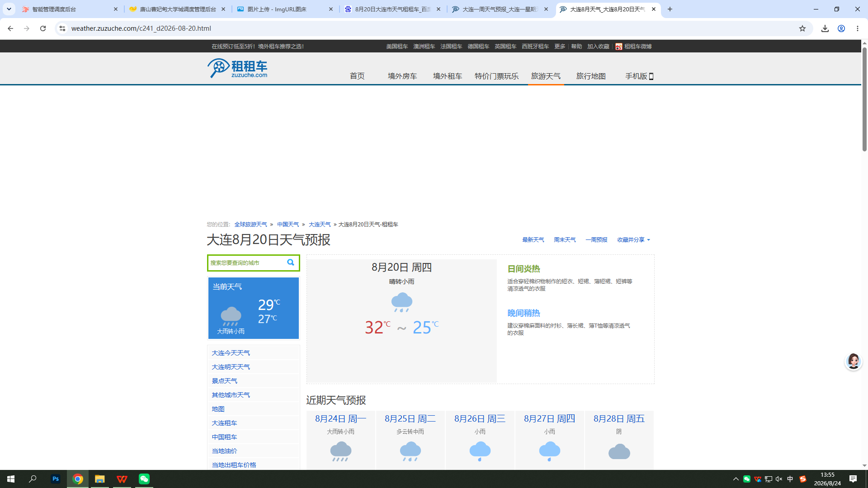This screenshot has height=488, width=868.
Task: Open 大连明天天气 sidebar link
Action: 231,367
